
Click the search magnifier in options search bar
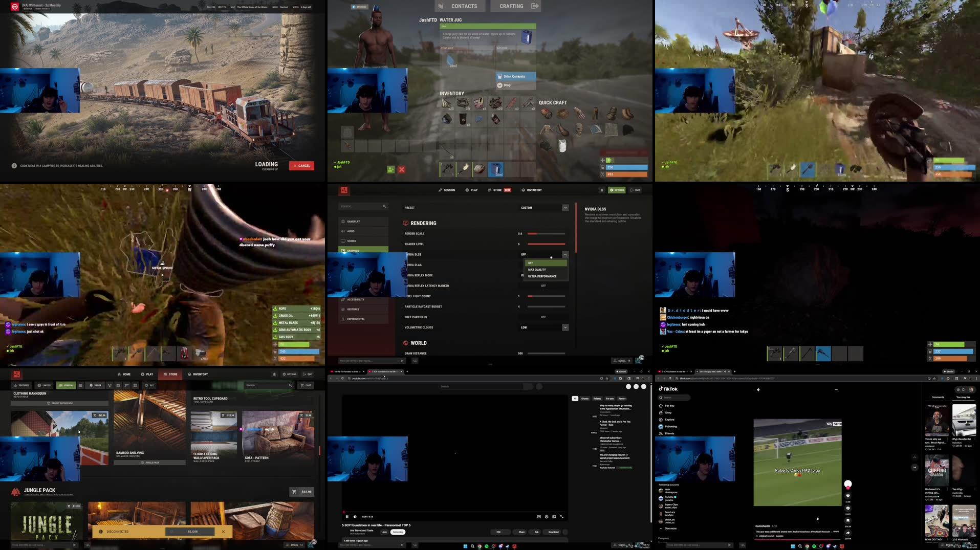point(385,206)
